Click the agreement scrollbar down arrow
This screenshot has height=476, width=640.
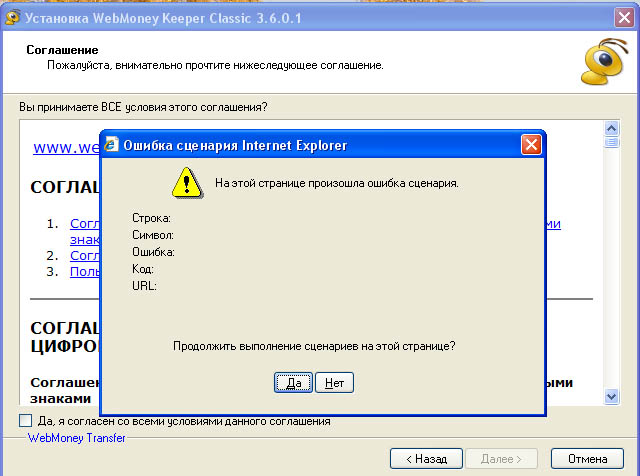(x=611, y=396)
